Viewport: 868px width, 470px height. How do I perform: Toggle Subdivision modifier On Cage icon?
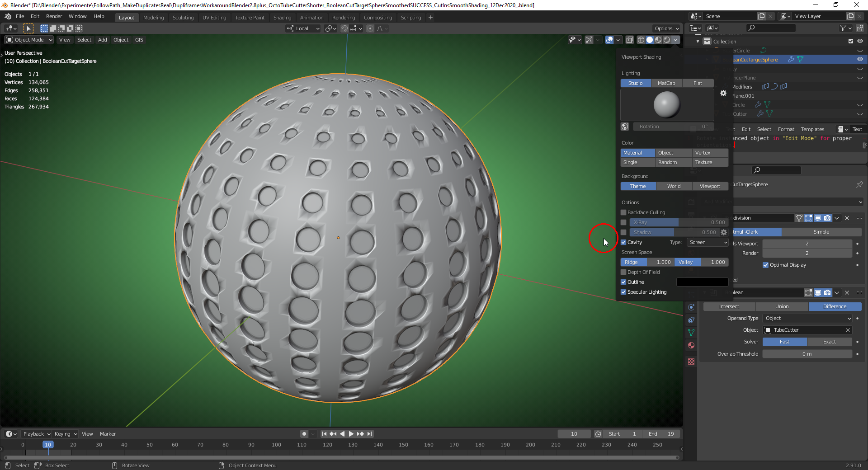click(799, 218)
